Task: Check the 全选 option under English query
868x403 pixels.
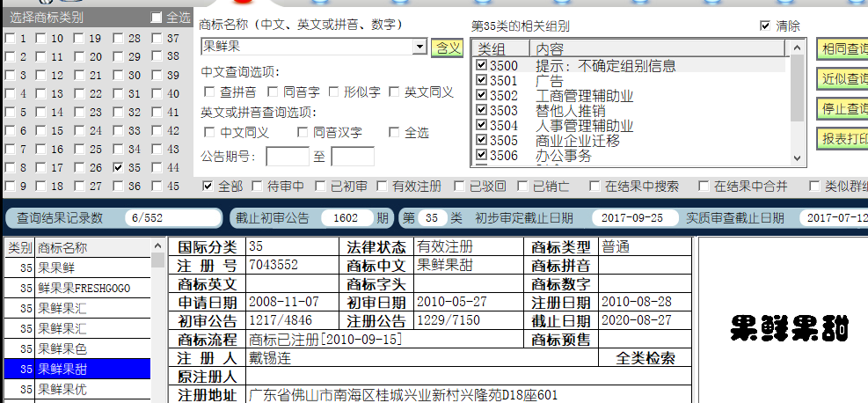Action: [x=394, y=132]
